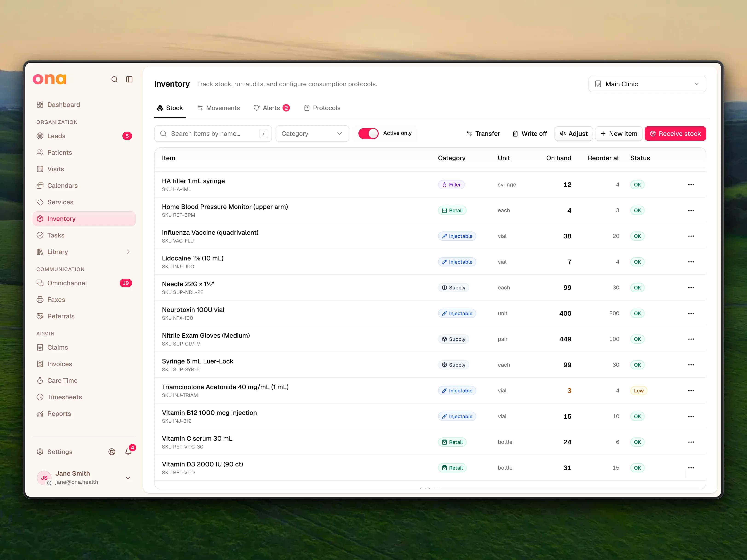
Task: Open row actions for Influenza Vaccine
Action: point(691,236)
